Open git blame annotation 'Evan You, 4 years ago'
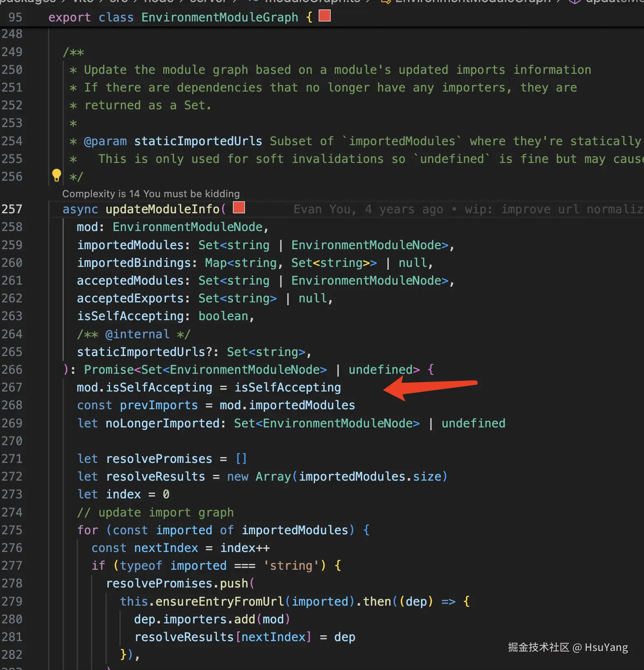Screen dimensions: 644x670 [368, 209]
